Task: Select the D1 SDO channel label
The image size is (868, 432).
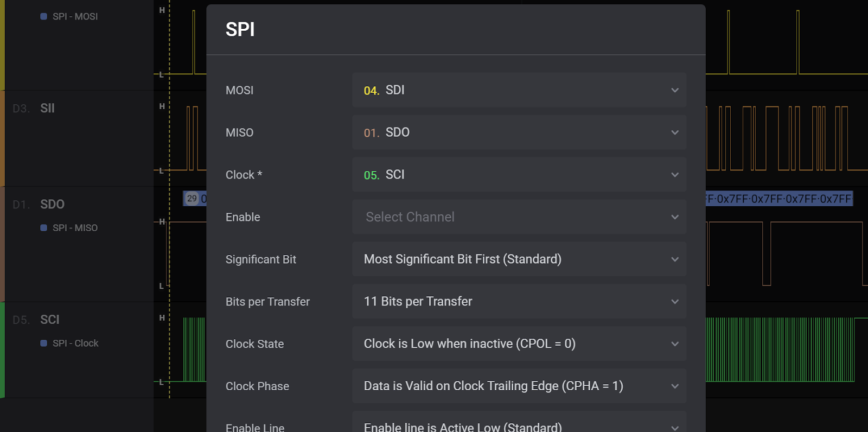Action: [x=52, y=205]
